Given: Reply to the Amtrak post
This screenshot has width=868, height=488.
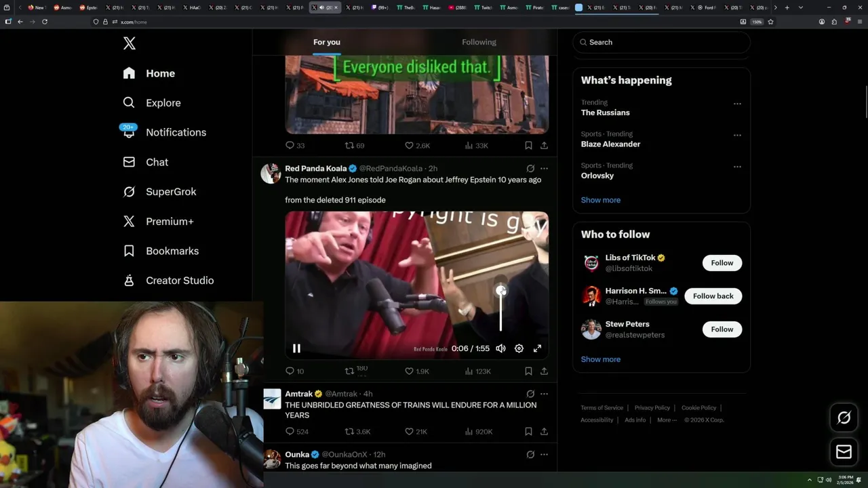Looking at the screenshot, I should 297,432.
